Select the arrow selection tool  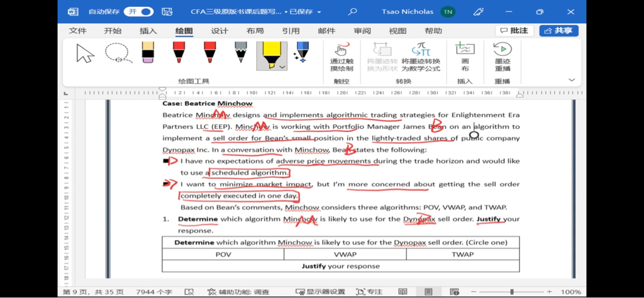click(x=85, y=53)
